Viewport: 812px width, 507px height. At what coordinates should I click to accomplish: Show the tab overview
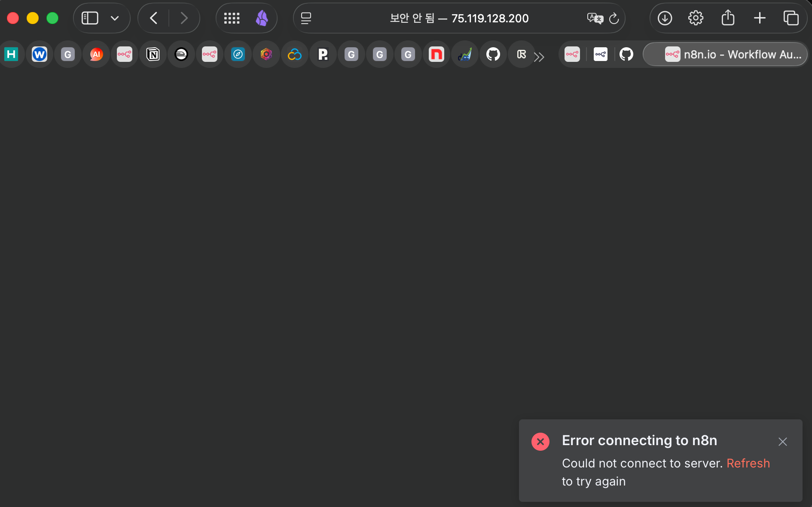coord(791,18)
